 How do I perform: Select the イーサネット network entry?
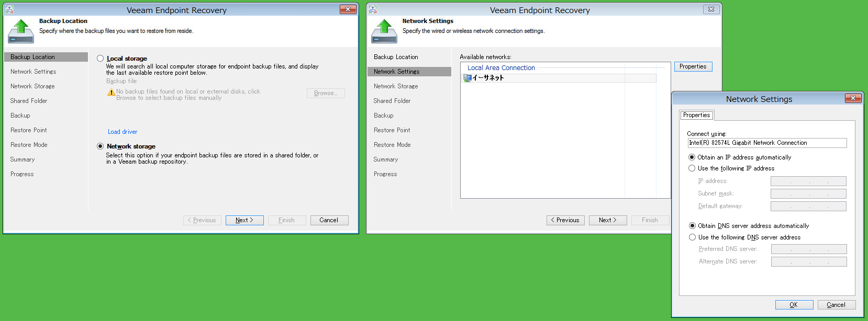coord(559,78)
